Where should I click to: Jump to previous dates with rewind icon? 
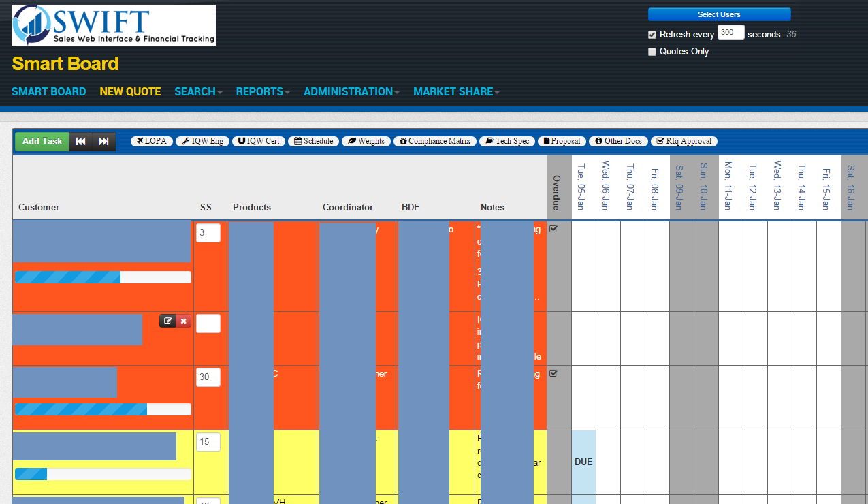tap(81, 141)
